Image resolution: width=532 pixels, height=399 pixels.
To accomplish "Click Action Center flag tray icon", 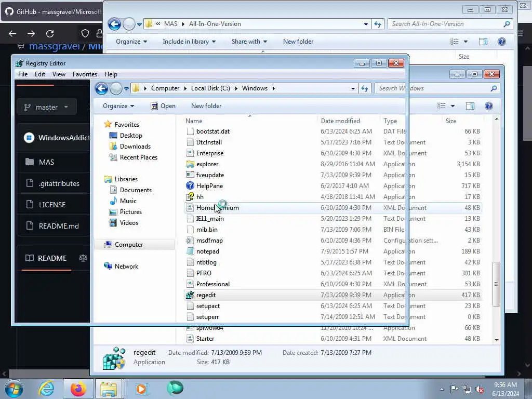I will [x=454, y=389].
